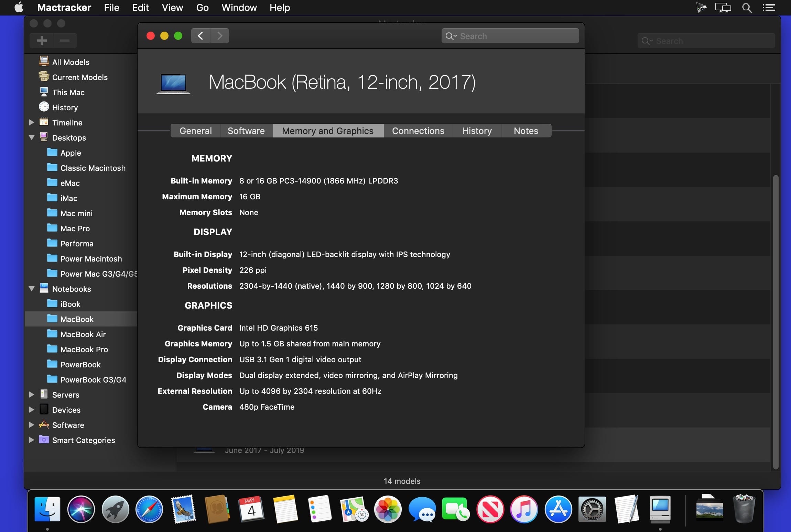Switch to the Connections tab
The width and height of the screenshot is (791, 532).
click(418, 131)
